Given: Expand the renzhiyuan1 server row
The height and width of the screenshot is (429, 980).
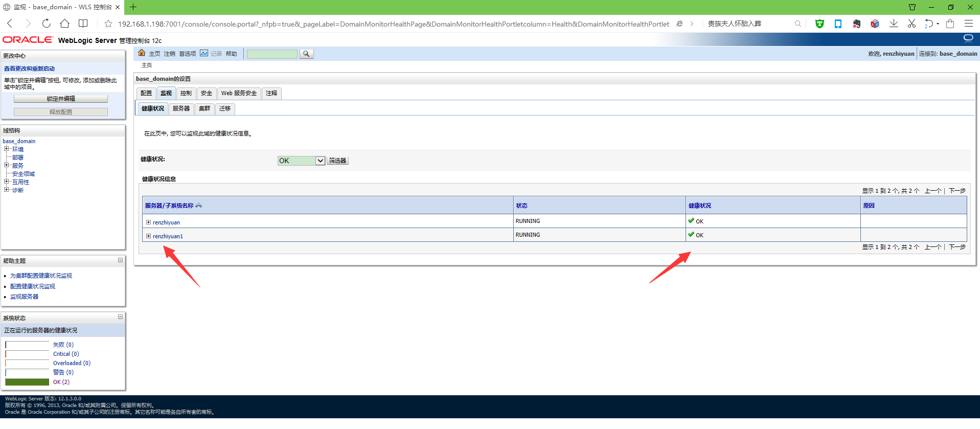Looking at the screenshot, I should [x=148, y=236].
